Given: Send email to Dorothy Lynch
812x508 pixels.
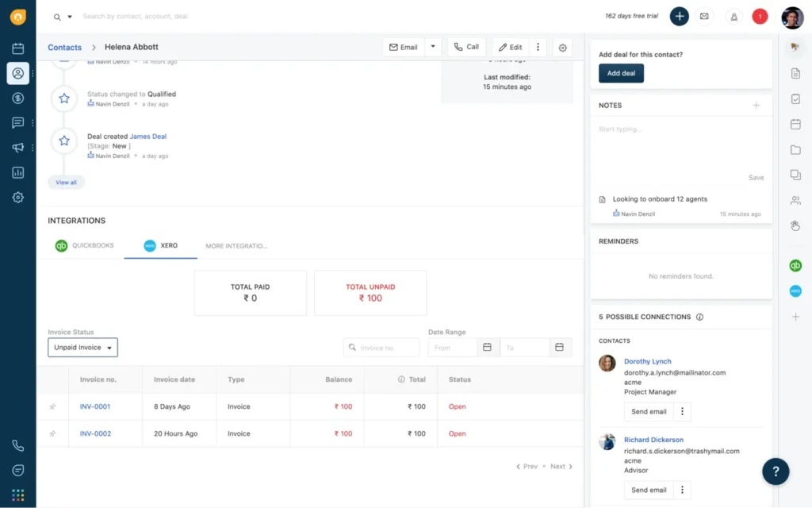Looking at the screenshot, I should point(649,412).
